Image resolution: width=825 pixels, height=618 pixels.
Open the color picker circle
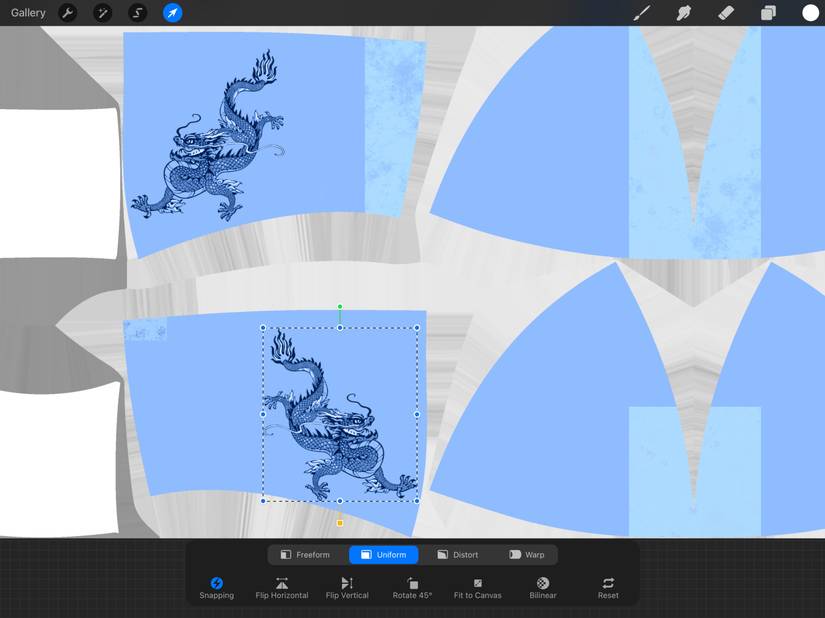[810, 13]
